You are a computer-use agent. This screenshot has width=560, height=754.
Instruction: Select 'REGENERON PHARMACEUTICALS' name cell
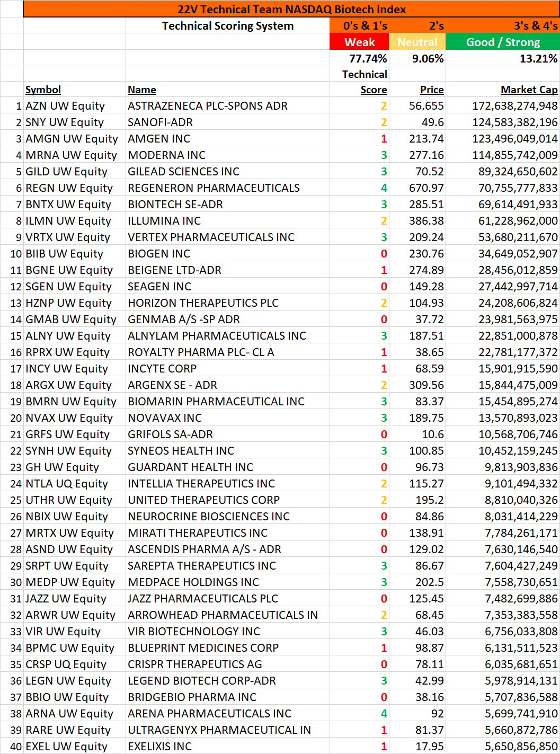pyautogui.click(x=228, y=188)
